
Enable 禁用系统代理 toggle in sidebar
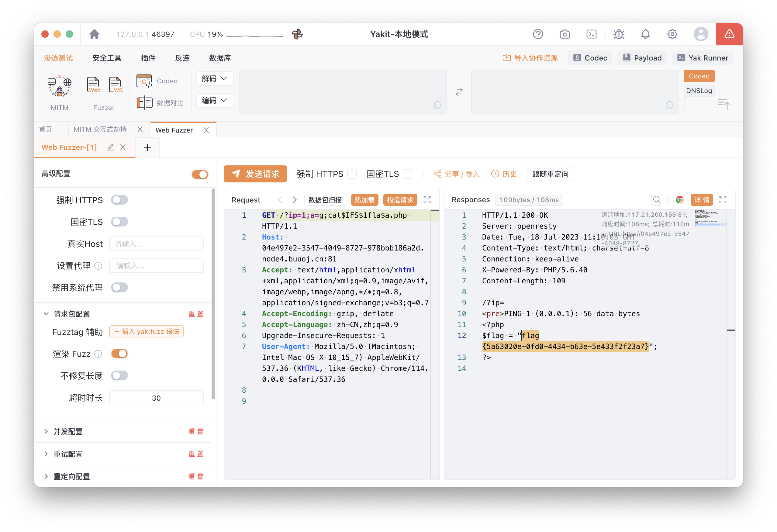(119, 288)
